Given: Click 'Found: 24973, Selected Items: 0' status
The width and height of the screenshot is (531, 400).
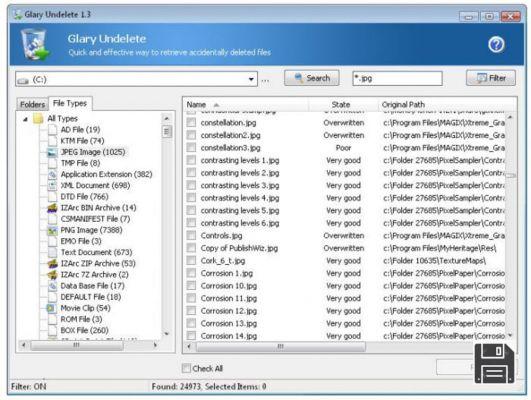Looking at the screenshot, I should click(209, 386).
